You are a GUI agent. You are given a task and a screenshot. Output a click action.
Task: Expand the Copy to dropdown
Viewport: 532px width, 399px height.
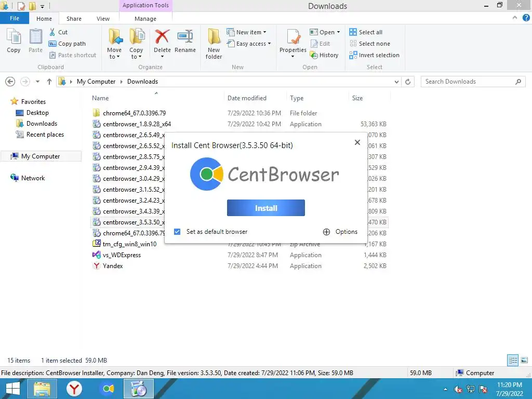pos(136,57)
